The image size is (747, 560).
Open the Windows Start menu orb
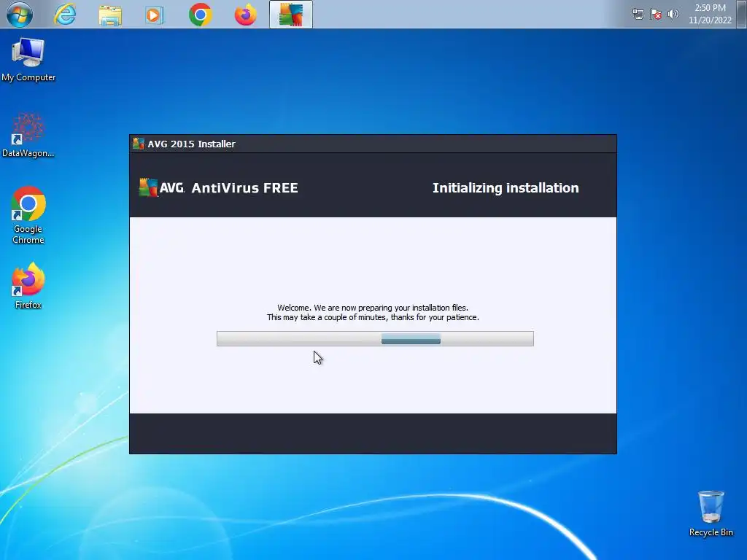pyautogui.click(x=20, y=15)
